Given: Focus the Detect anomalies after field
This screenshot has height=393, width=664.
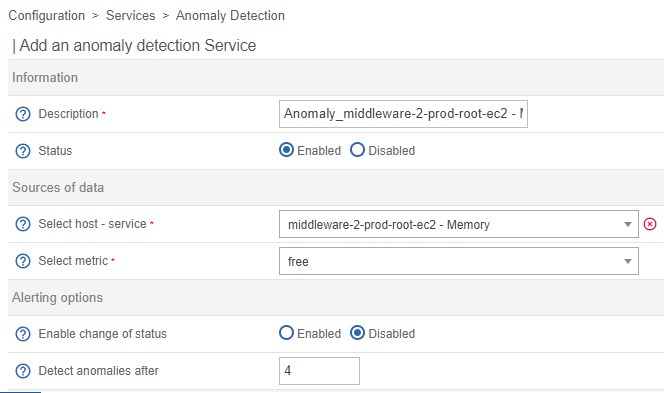Looking at the screenshot, I should click(319, 371).
